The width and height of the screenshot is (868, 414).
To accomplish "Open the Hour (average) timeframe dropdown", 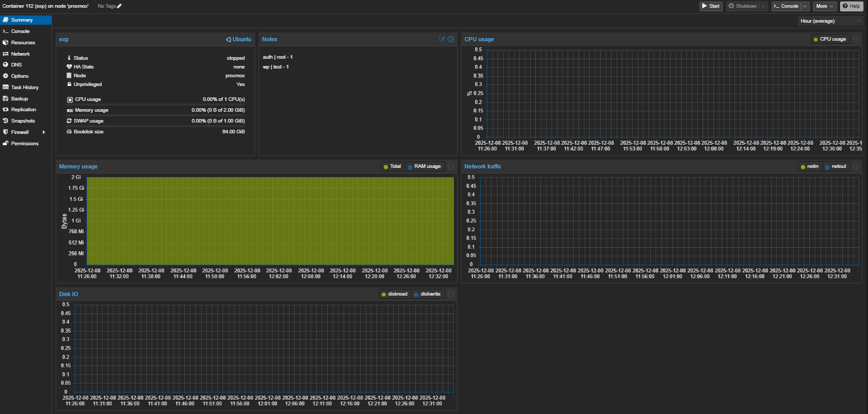I will [830, 21].
